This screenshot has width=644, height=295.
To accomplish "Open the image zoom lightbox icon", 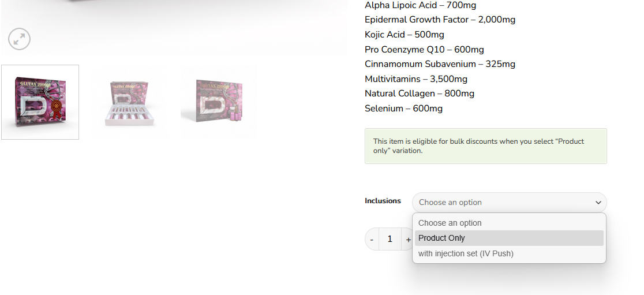I will [x=19, y=39].
